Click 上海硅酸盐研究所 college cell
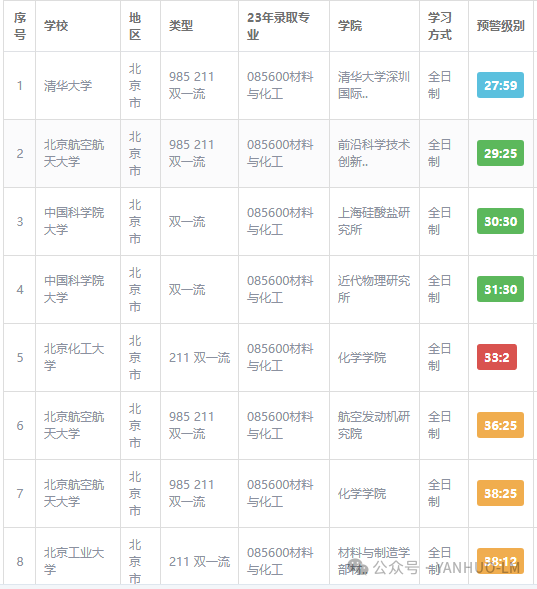Image resolution: width=537 pixels, height=589 pixels. pos(374,221)
